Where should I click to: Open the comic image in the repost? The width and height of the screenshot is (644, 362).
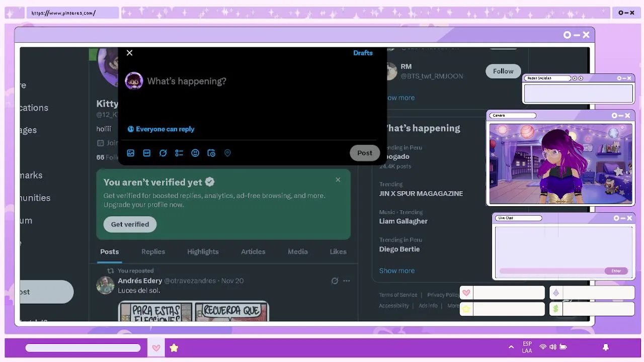pos(193,311)
